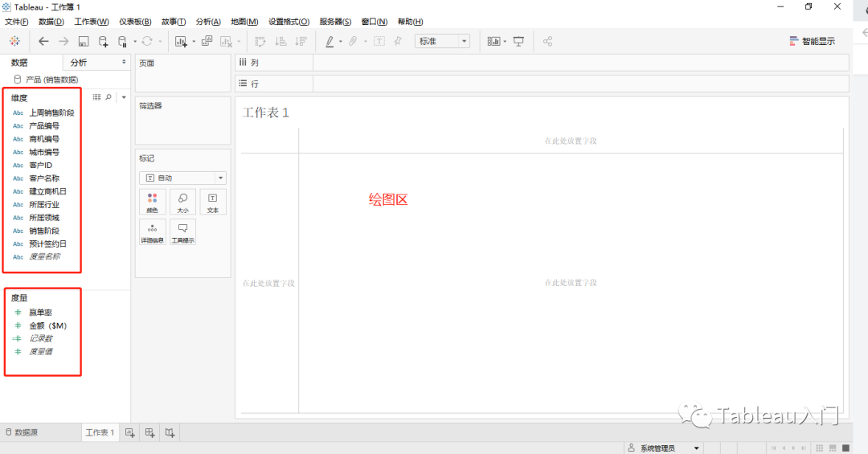Click the share workbook icon
The image size is (868, 454).
tap(547, 41)
